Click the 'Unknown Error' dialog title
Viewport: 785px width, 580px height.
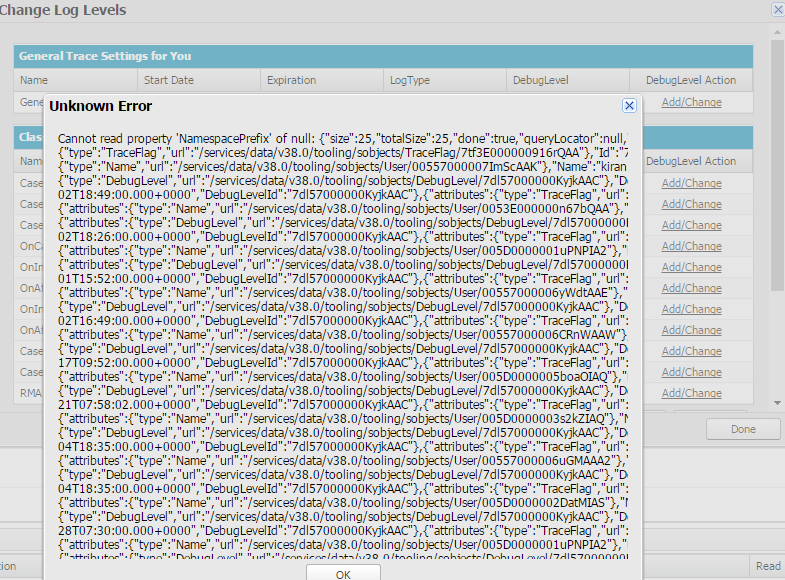101,106
